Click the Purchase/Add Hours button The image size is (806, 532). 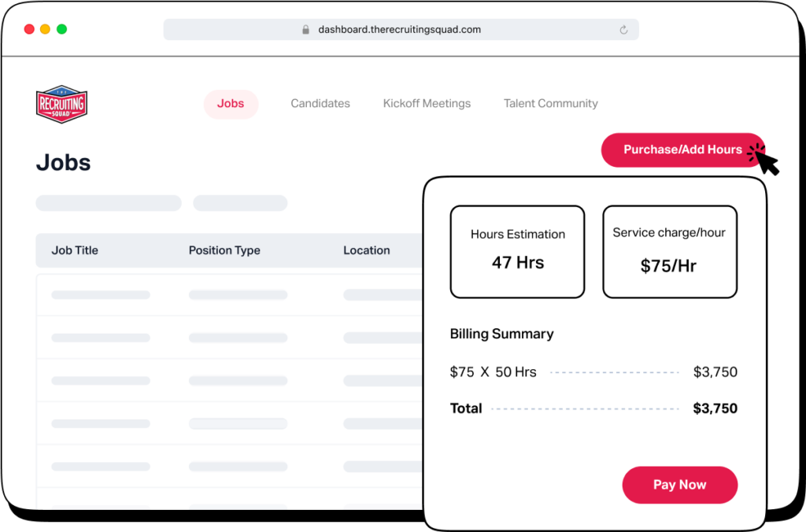(x=682, y=150)
